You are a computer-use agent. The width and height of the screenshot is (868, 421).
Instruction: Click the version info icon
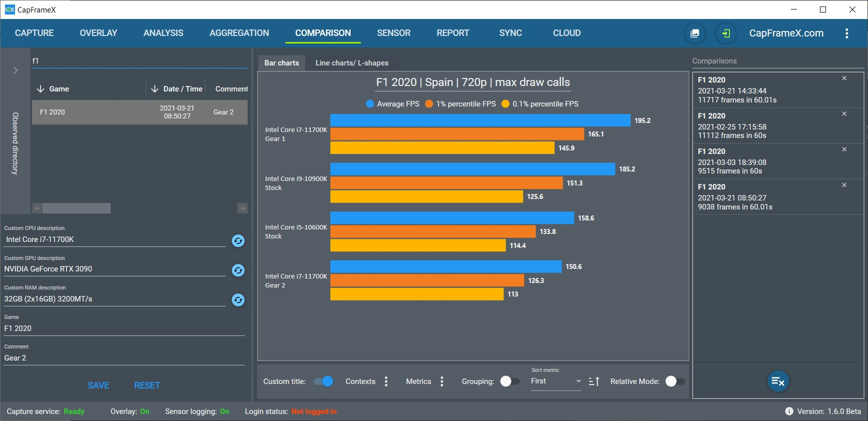click(789, 411)
